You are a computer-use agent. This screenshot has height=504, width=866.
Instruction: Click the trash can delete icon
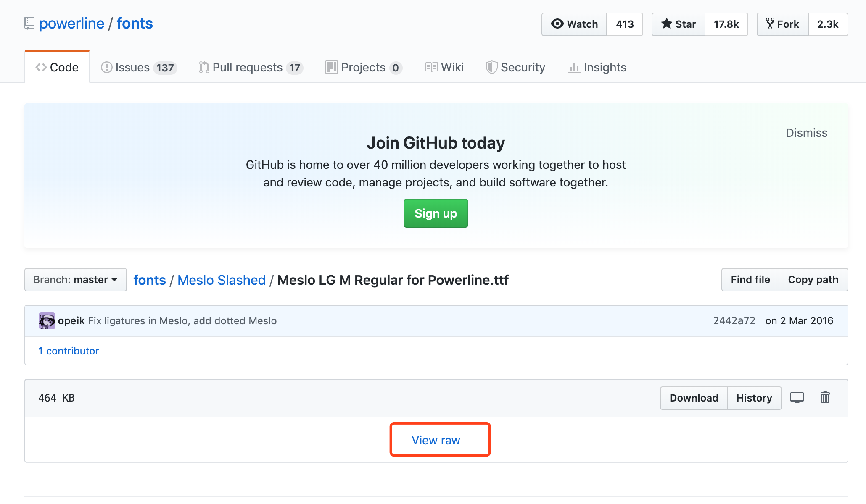(x=825, y=398)
